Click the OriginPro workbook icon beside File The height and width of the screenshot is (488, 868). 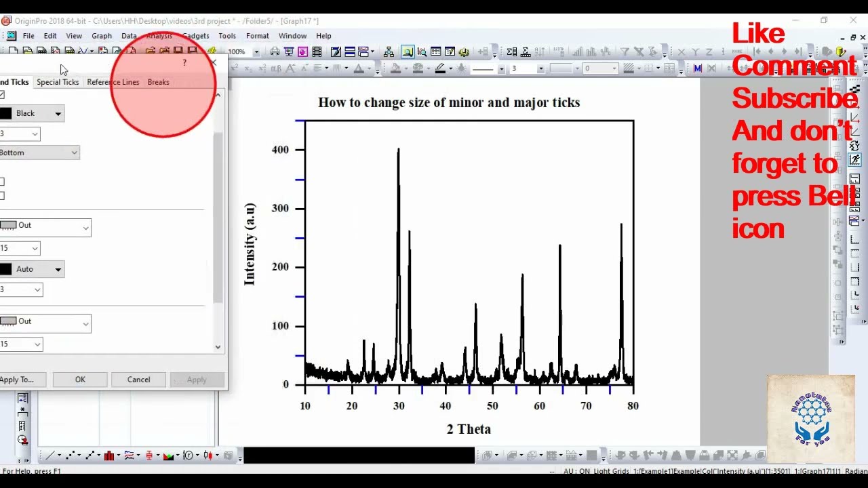point(12,36)
